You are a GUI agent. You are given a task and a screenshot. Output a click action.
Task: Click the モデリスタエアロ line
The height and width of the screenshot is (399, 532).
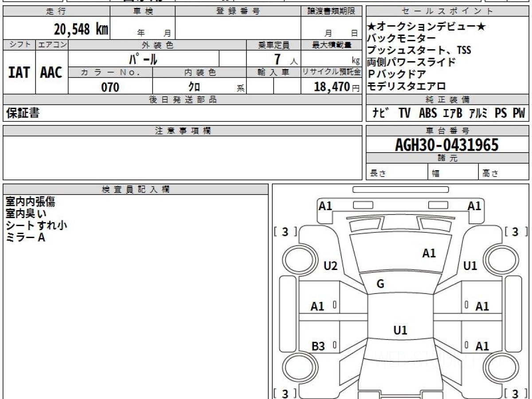407,86
